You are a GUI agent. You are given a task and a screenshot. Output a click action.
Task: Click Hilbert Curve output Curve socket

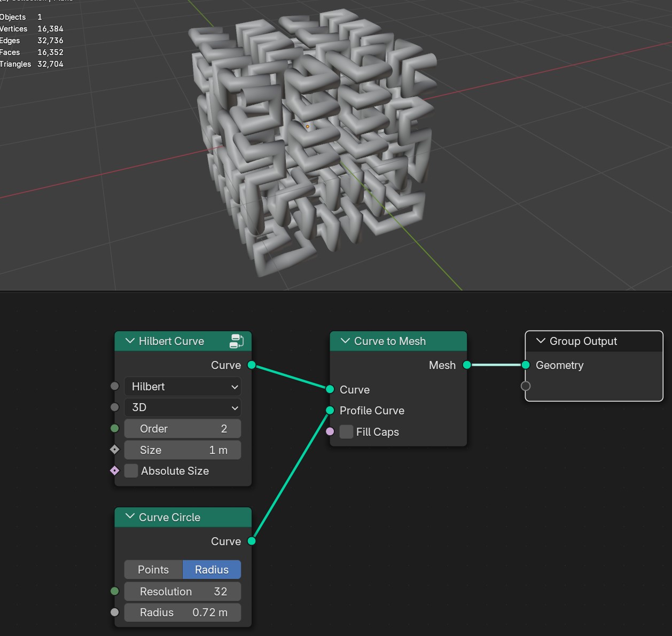tap(252, 365)
